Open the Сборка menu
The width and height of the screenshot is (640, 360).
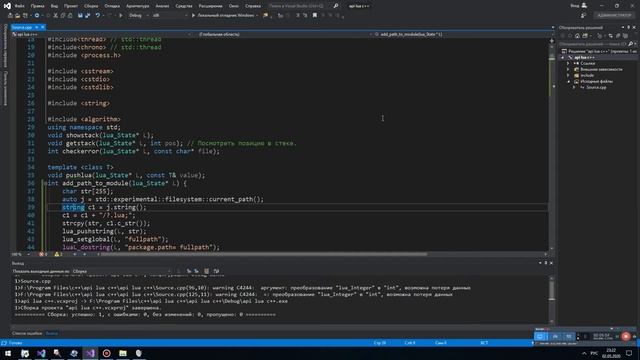(91, 6)
